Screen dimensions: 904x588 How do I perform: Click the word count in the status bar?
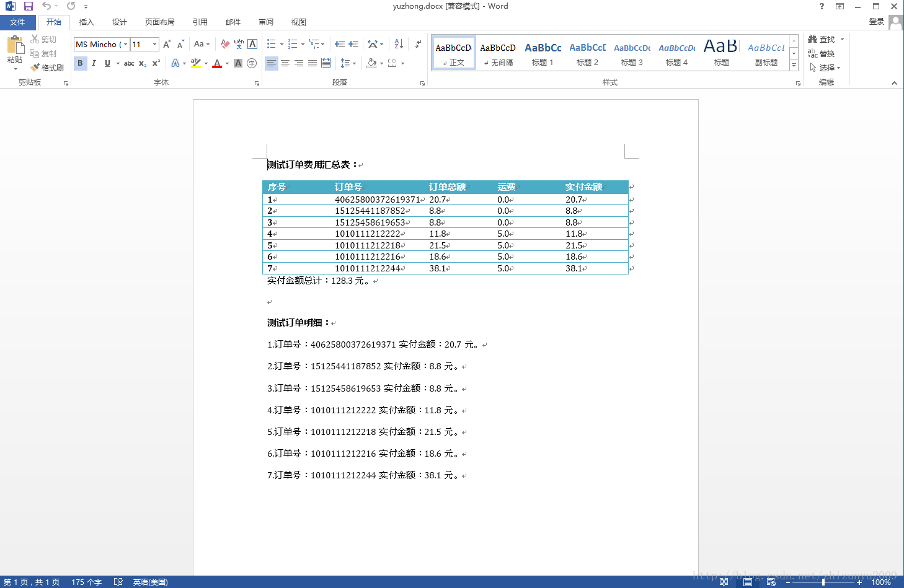pyautogui.click(x=86, y=582)
